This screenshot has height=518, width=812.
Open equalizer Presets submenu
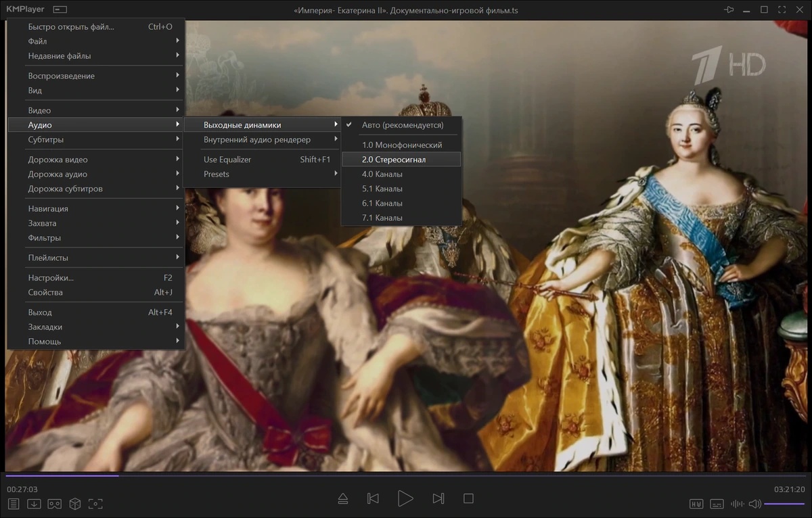pos(262,174)
